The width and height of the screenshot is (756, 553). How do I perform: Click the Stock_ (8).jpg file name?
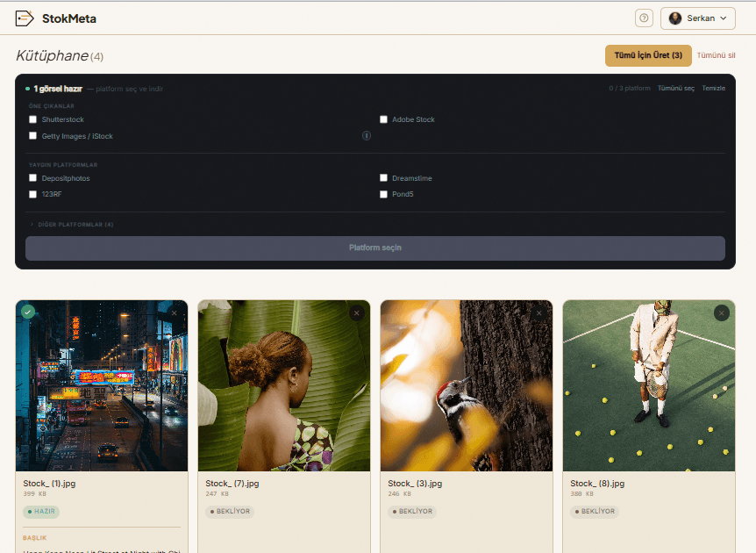[x=597, y=484]
